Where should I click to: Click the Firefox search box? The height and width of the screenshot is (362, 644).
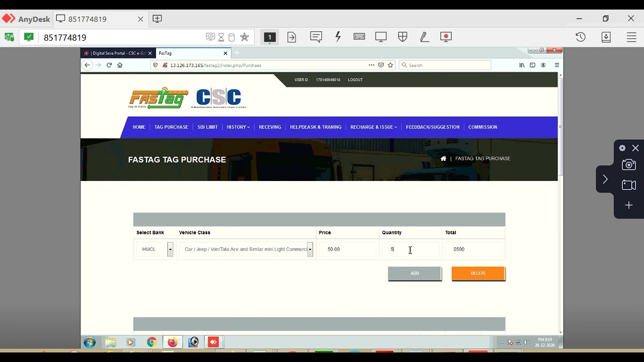click(x=445, y=65)
